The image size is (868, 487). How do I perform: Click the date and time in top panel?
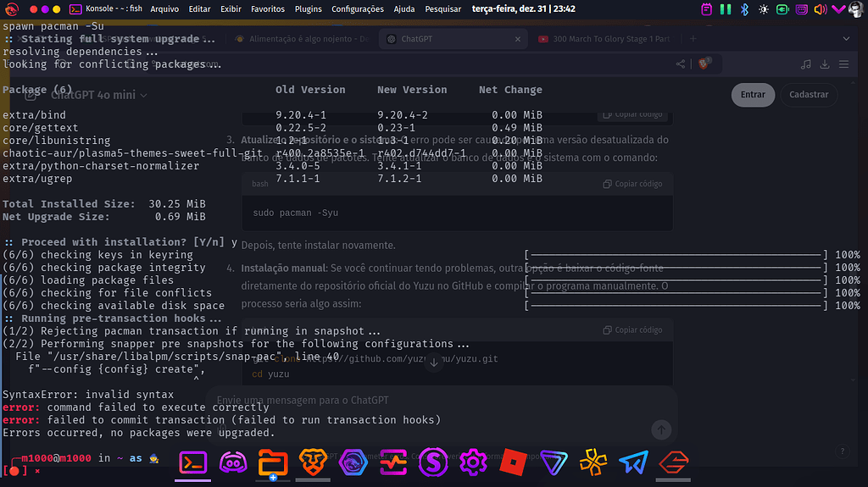click(x=523, y=8)
